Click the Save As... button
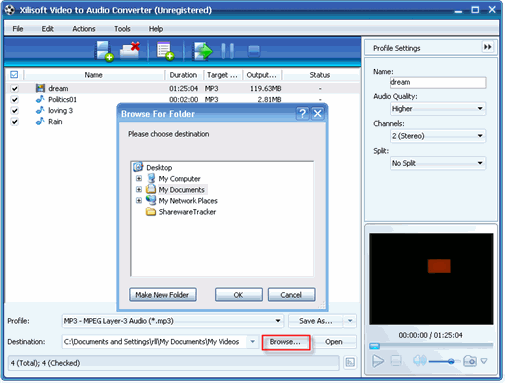Screen dimensions: 505x383 [x=316, y=321]
